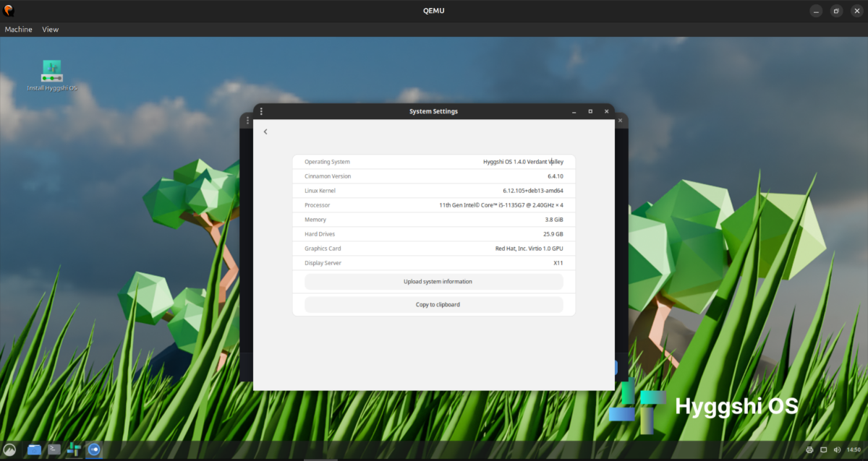Launch the Terminal from the panel
868x461 pixels.
(x=54, y=449)
